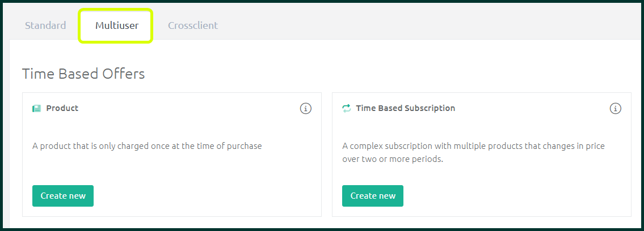Click the Time Based Subscription title text
This screenshot has width=644, height=231.
coord(405,108)
